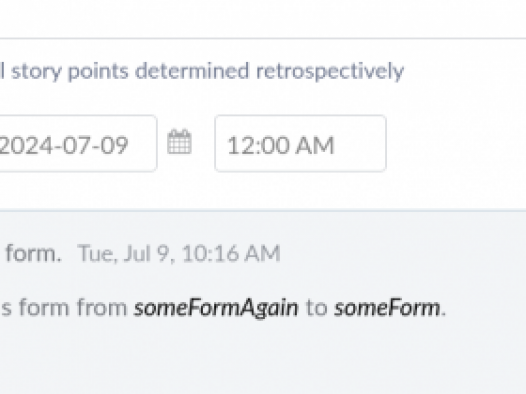Click the Tue, Jul 9, 10:16 AM timestamp
This screenshot has height=394, width=526.
(179, 253)
